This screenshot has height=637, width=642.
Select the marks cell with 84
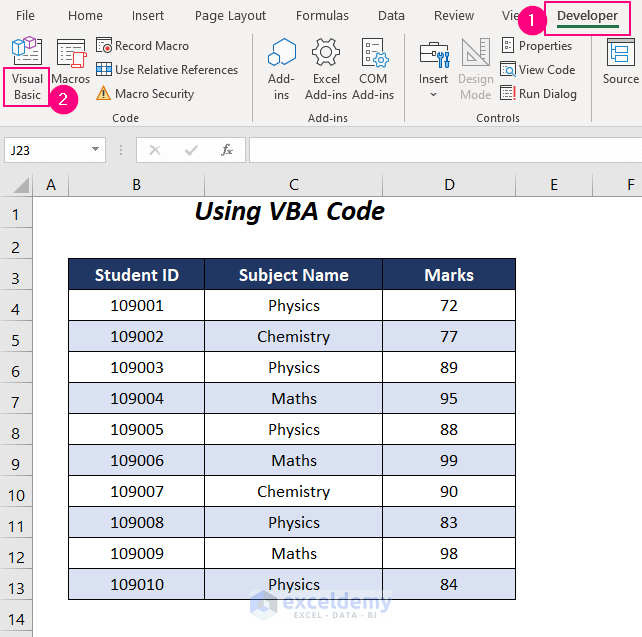tap(449, 584)
